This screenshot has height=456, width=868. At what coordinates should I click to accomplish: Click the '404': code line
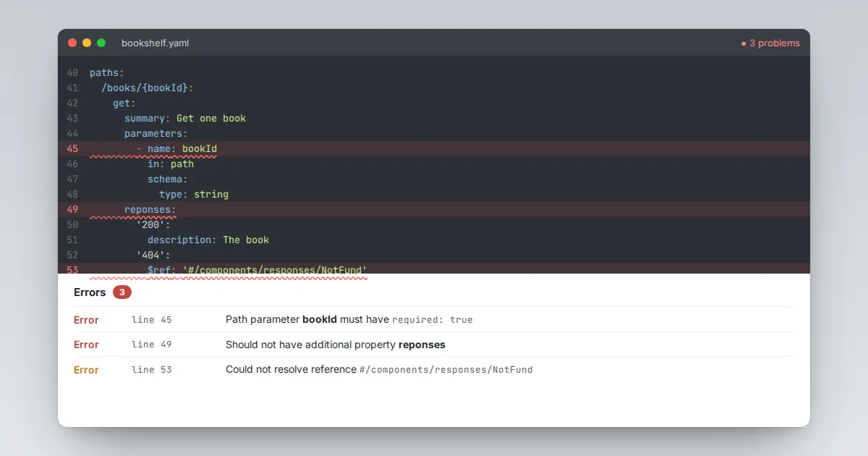tap(153, 256)
